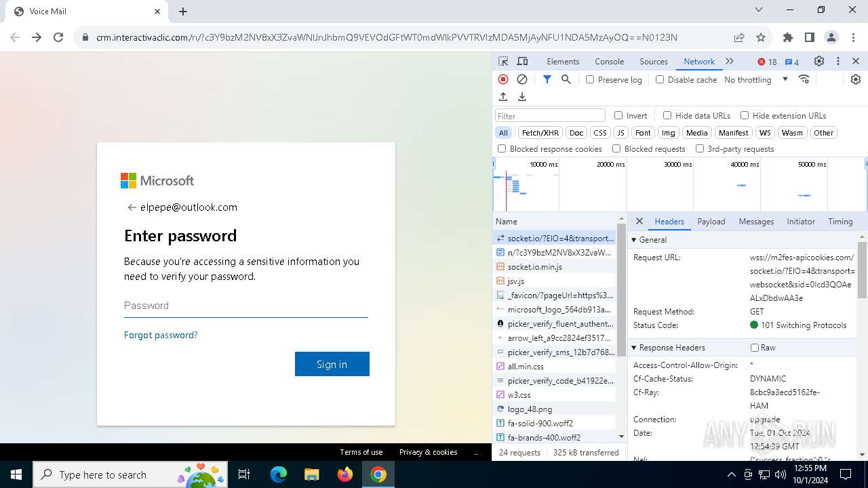Screen dimensions: 868x488
Task: Click the network Filter text box
Action: click(550, 116)
